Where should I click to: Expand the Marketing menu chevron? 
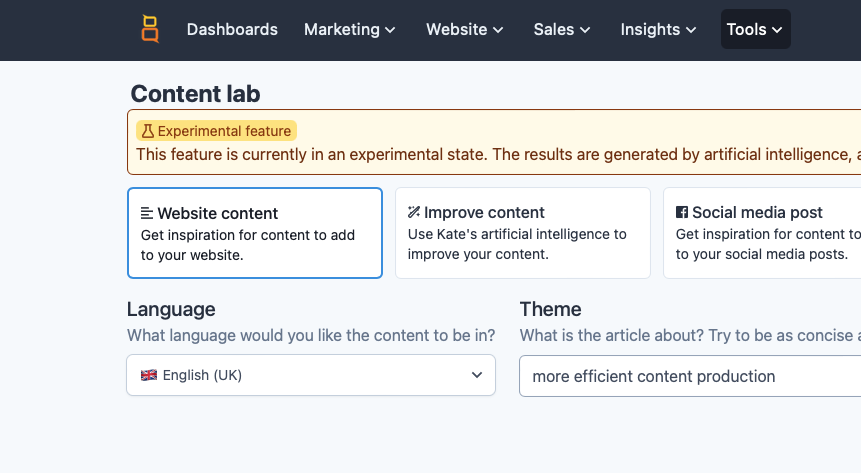tap(390, 30)
